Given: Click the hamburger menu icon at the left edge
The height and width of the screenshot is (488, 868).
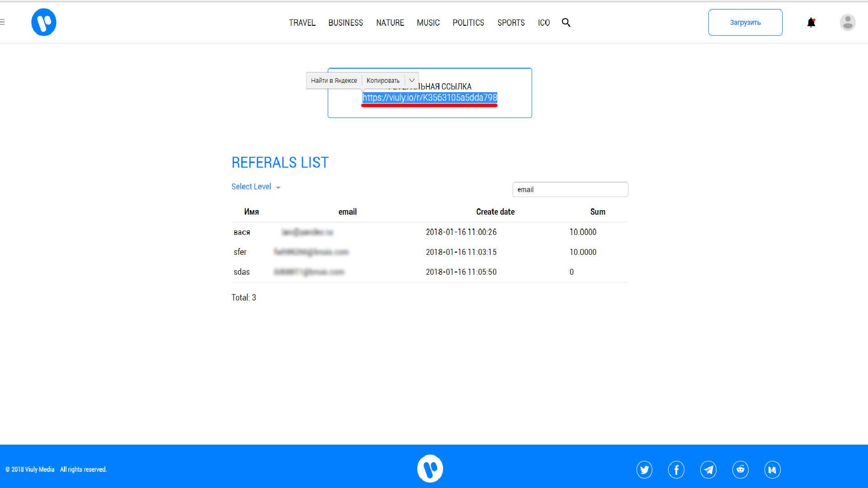Looking at the screenshot, I should click(x=3, y=22).
